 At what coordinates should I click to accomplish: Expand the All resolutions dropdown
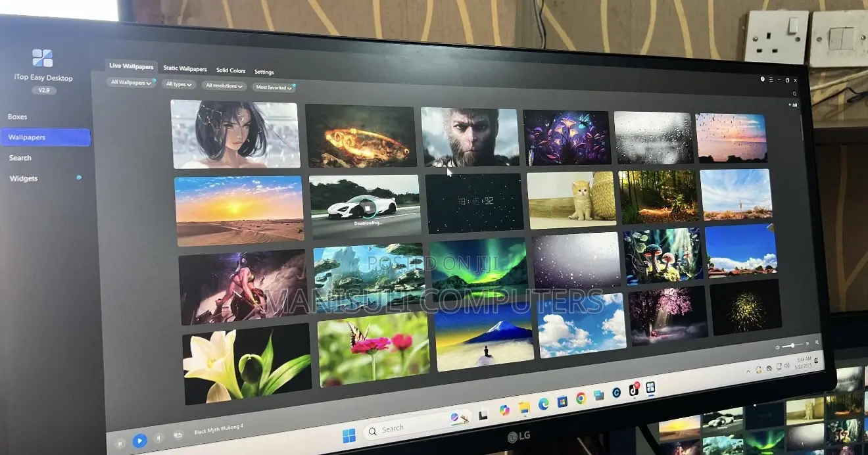(224, 85)
